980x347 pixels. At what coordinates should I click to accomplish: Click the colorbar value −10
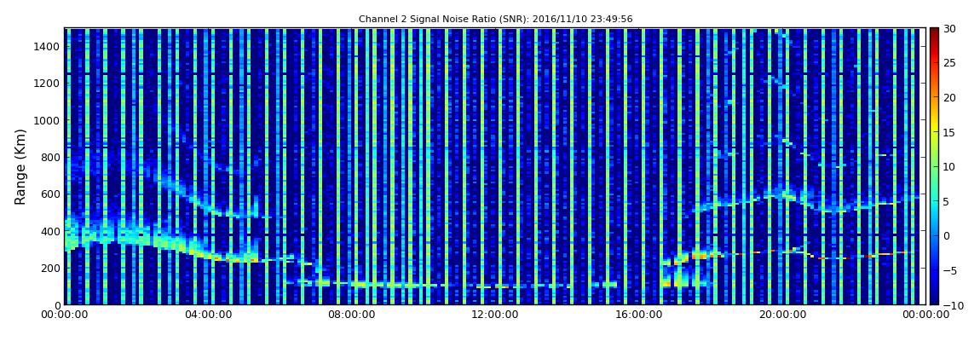coord(952,304)
